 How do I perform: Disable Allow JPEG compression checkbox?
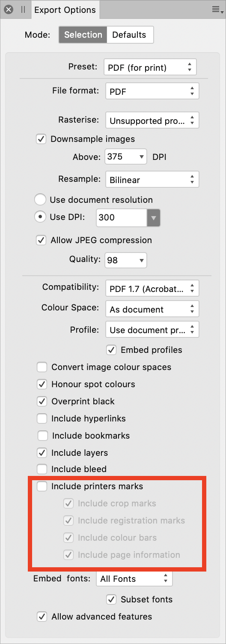coord(41,240)
